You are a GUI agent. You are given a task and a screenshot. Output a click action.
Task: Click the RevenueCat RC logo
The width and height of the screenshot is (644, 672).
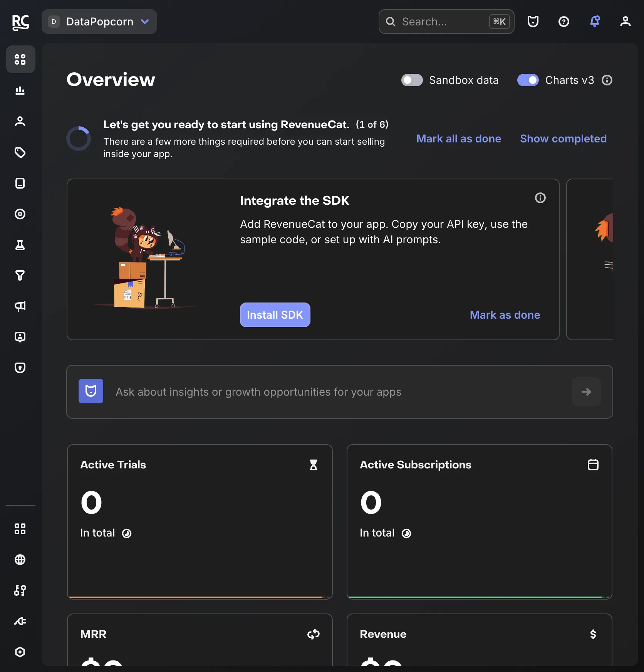point(20,22)
